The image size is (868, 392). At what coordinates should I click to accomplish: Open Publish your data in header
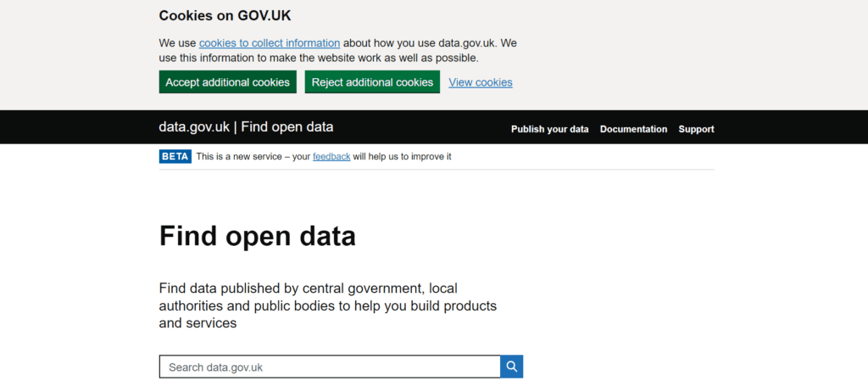tap(549, 129)
